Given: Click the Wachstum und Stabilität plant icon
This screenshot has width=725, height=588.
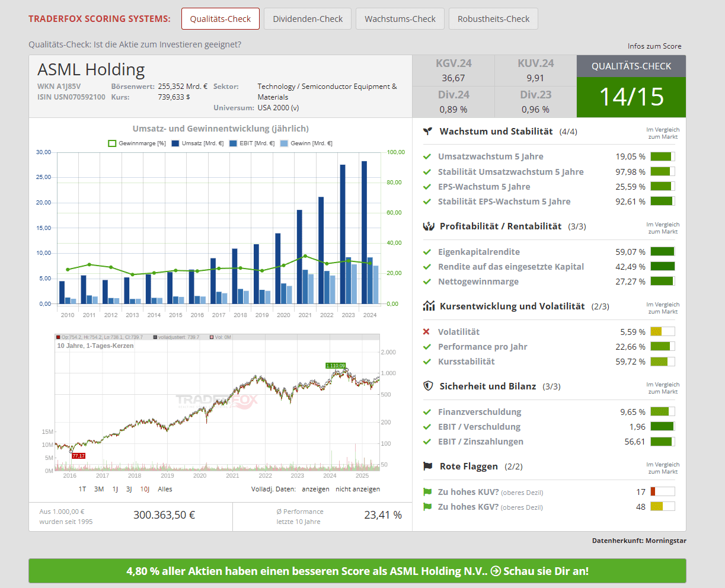Looking at the screenshot, I should pyautogui.click(x=428, y=132).
